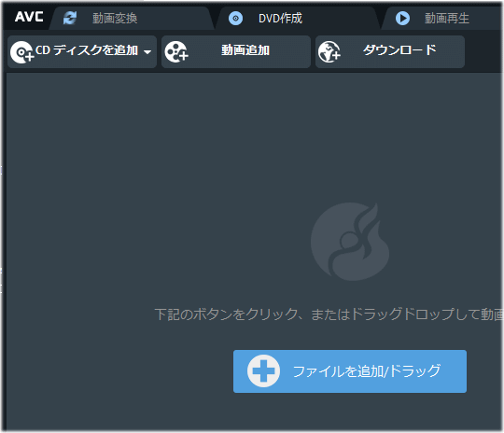Click the 下記のボタンをクリック instruction text
504x433 pixels.
pyautogui.click(x=329, y=314)
